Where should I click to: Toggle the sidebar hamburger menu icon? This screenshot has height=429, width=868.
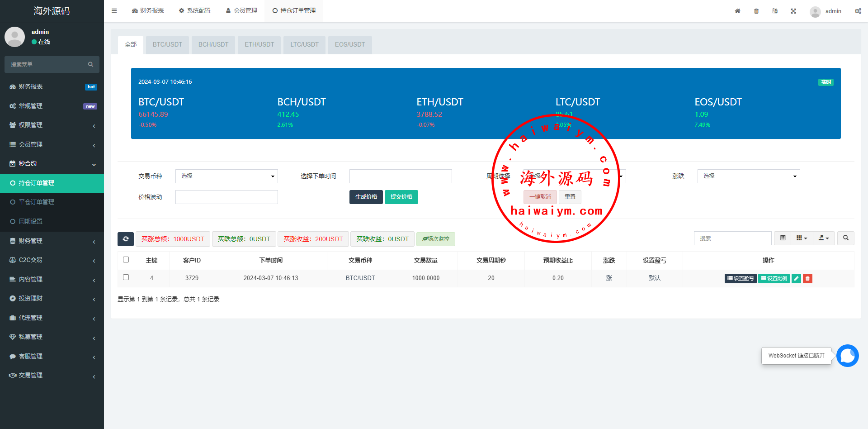click(x=114, y=11)
